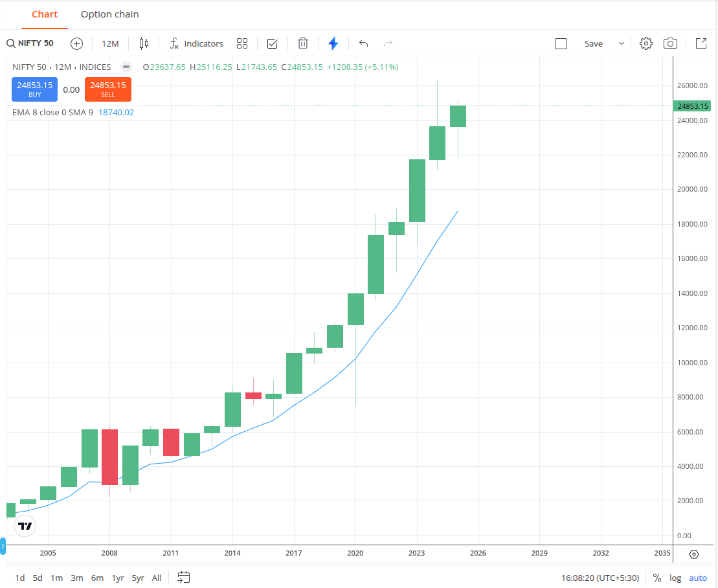
Task: Open the layout grid templates icon
Action: click(x=241, y=43)
